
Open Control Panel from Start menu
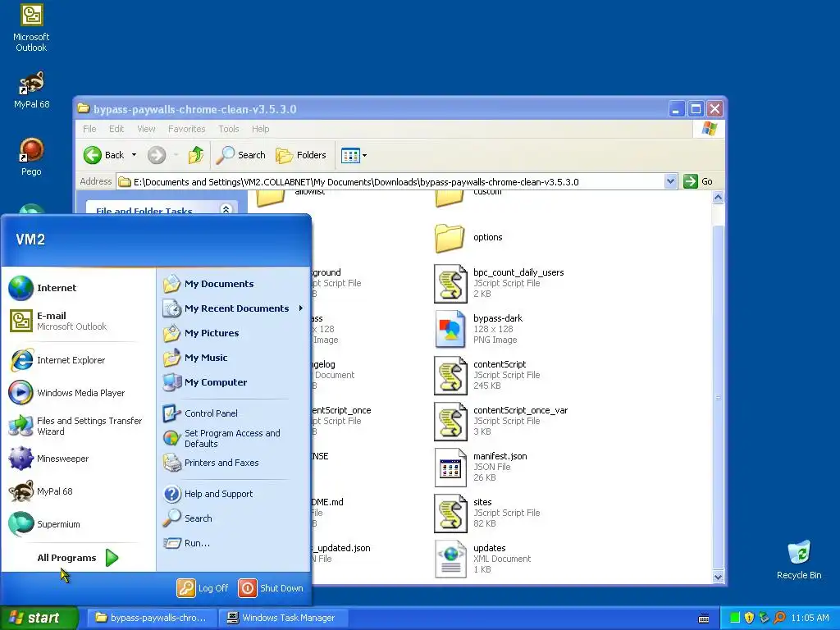tap(200, 413)
